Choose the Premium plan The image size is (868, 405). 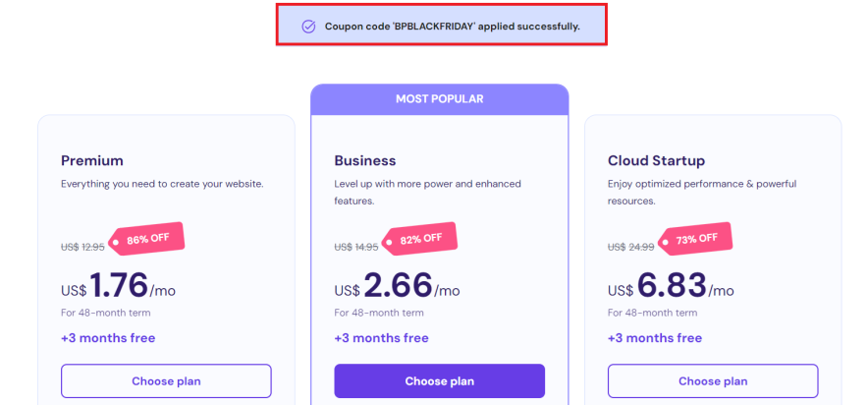tap(166, 380)
